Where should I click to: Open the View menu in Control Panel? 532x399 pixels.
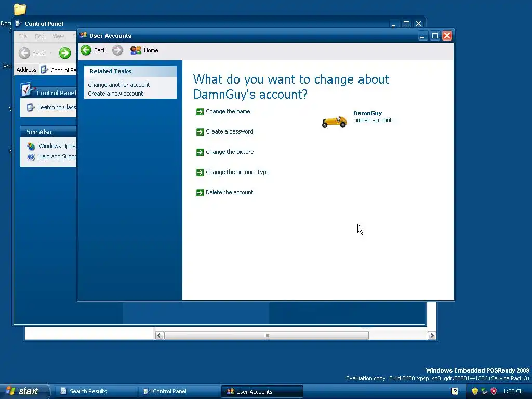58,36
